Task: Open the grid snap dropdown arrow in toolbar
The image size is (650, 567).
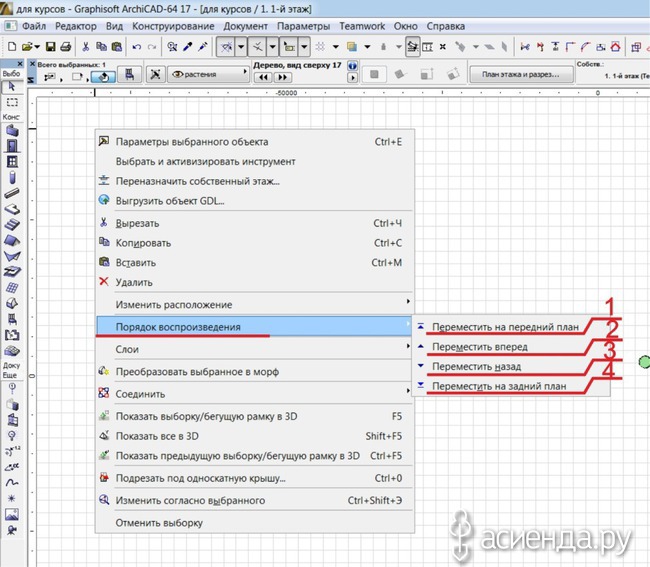Action: [335, 46]
